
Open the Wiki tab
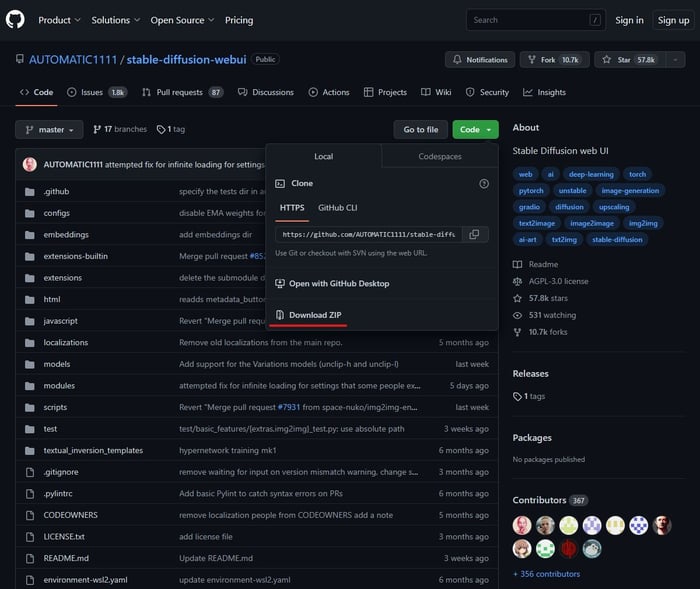coord(436,92)
